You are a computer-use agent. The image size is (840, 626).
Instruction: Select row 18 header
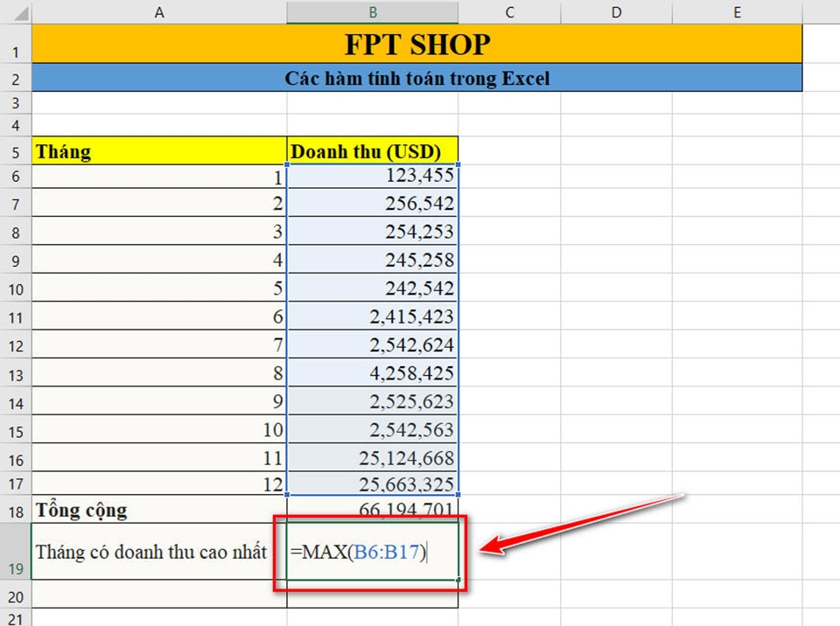point(16,509)
